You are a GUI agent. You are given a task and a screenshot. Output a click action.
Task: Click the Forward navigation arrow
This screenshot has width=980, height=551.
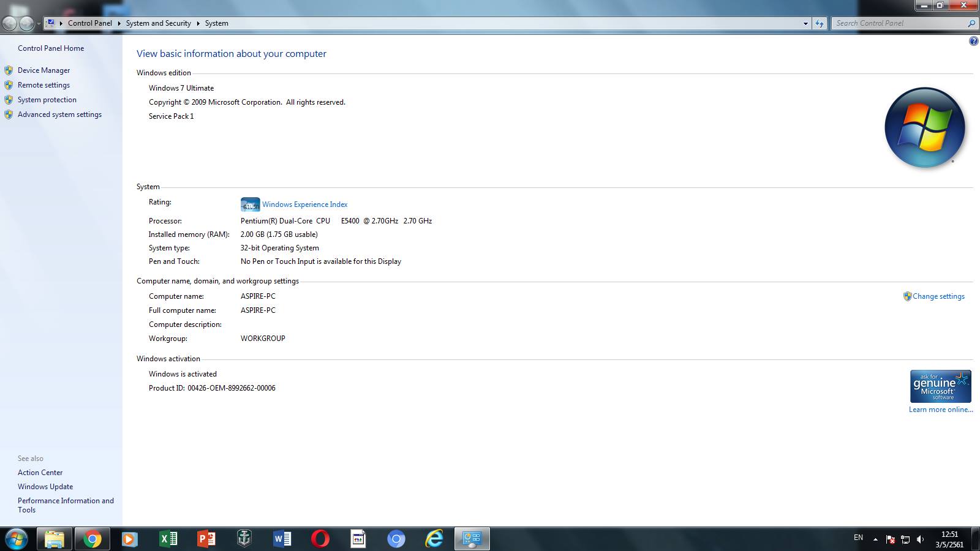point(26,23)
